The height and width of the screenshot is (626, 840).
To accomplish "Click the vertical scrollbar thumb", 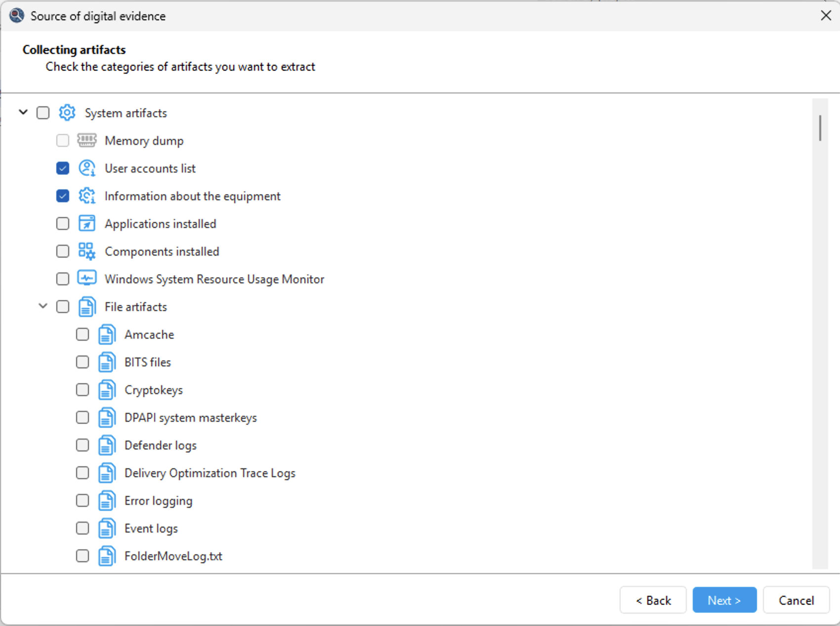I will coord(820,128).
